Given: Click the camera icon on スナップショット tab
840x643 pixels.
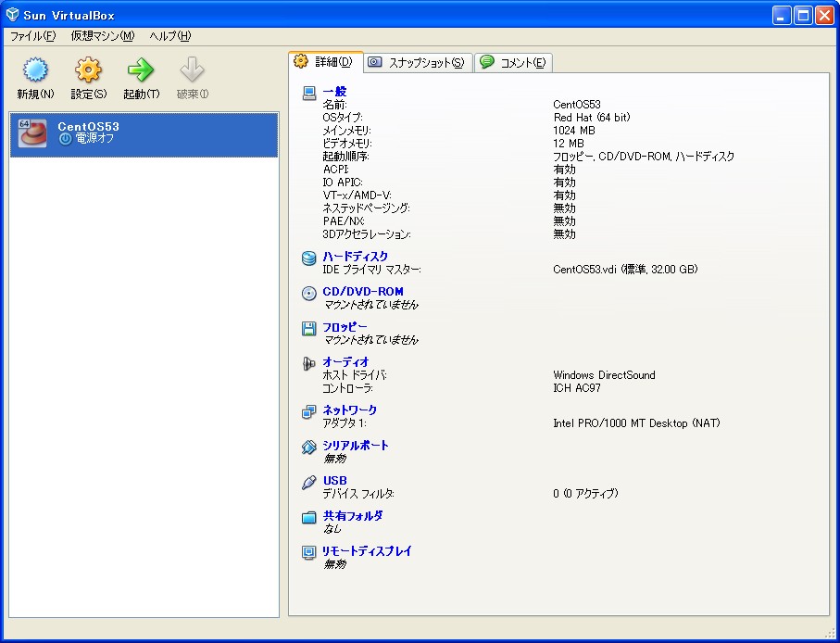Looking at the screenshot, I should (x=375, y=62).
